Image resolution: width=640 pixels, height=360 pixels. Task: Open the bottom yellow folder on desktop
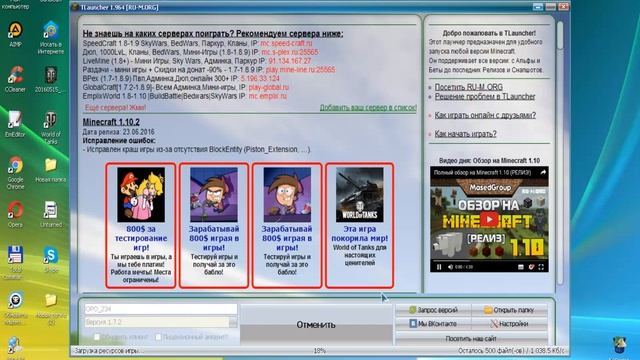point(51,308)
